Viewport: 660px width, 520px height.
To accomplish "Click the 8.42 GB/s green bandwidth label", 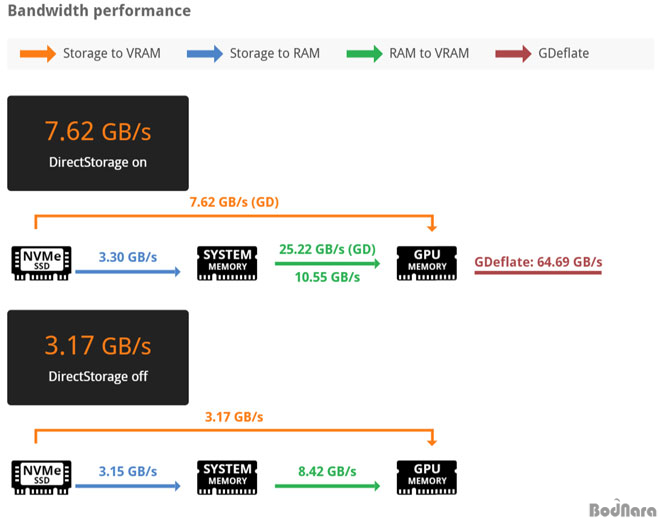I will pyautogui.click(x=327, y=471).
